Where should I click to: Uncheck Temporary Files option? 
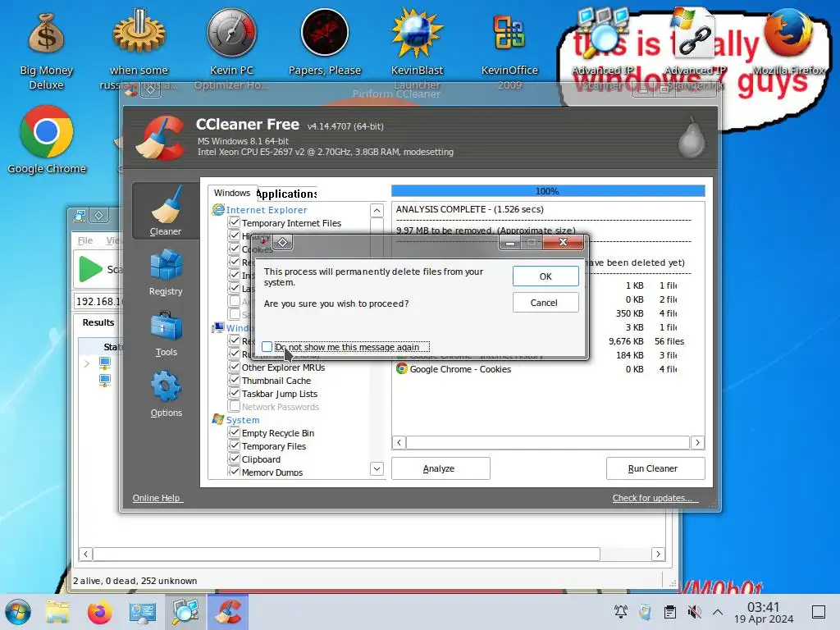pyautogui.click(x=234, y=445)
